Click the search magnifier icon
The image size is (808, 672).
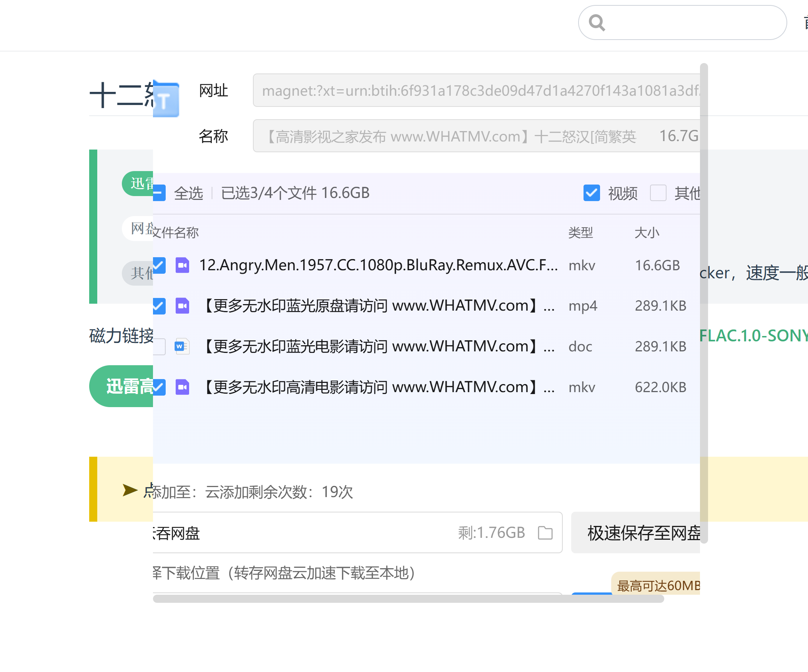(x=597, y=23)
